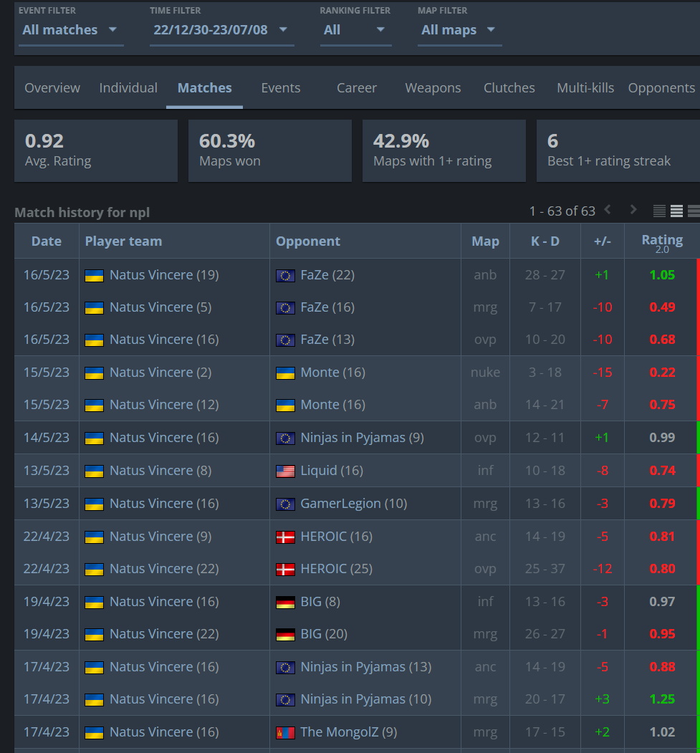The image size is (700, 753).
Task: Select the medium row density icon
Action: [676, 211]
